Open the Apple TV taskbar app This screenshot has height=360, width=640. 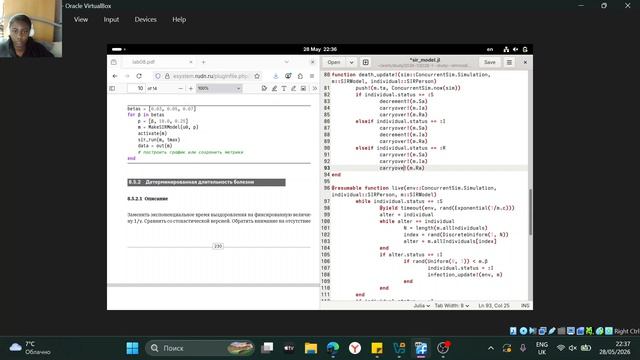(289, 348)
